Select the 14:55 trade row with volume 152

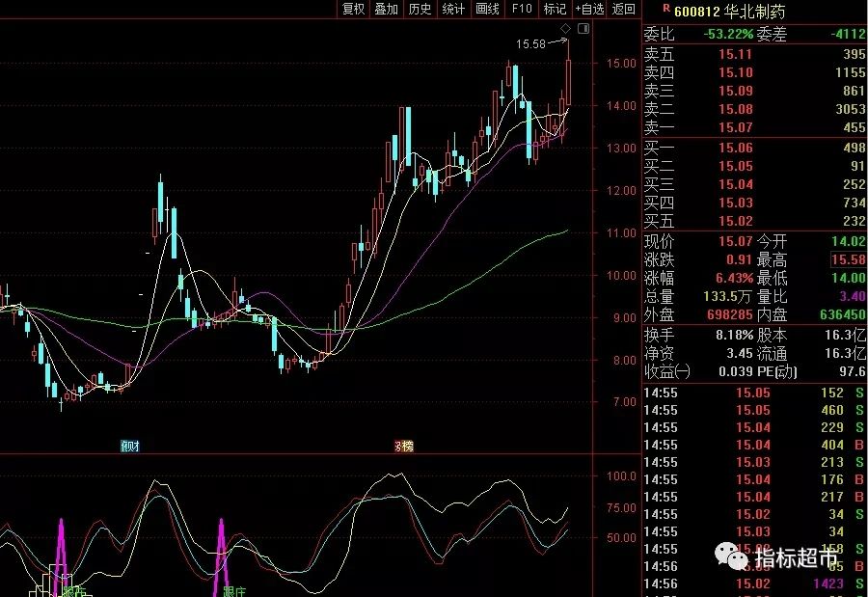click(x=754, y=393)
